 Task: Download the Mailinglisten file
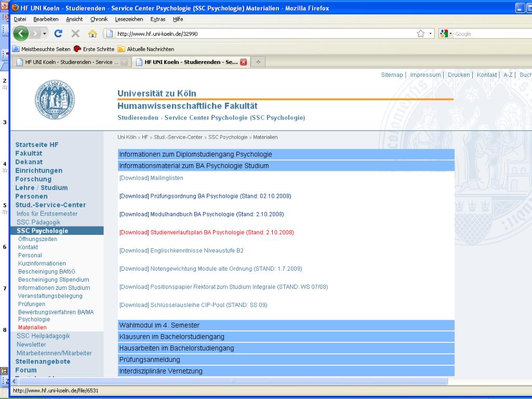point(151,178)
